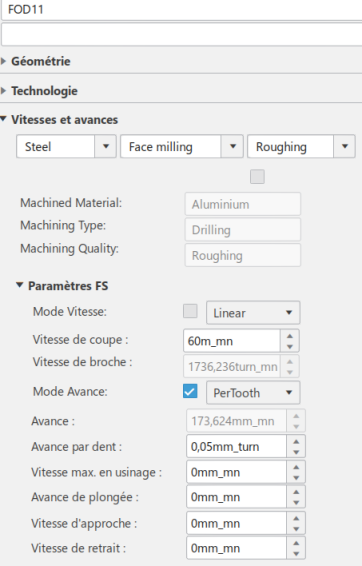The height and width of the screenshot is (566, 362).
Task: Expand the Technologie section
Action: 4,90
